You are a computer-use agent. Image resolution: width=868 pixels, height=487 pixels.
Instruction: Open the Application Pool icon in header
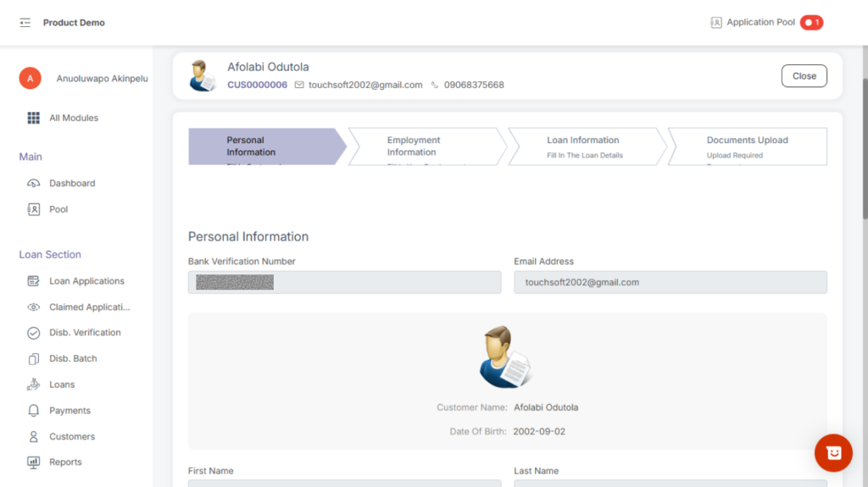[716, 23]
